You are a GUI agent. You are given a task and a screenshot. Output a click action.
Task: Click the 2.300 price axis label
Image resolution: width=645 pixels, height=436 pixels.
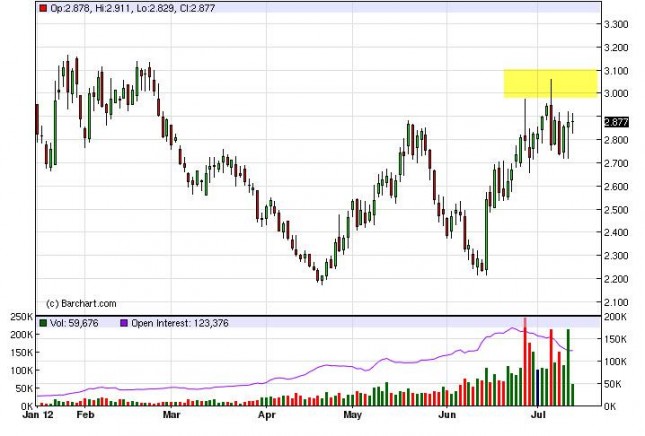[x=616, y=255]
